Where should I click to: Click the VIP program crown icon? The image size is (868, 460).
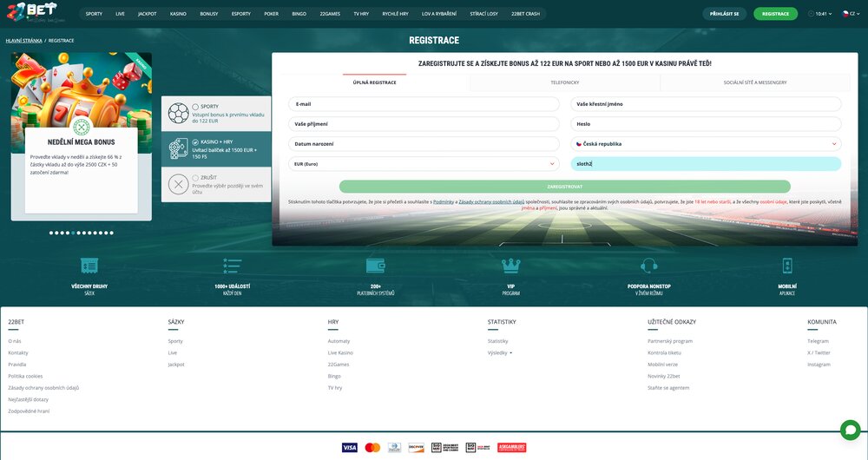[x=510, y=266]
